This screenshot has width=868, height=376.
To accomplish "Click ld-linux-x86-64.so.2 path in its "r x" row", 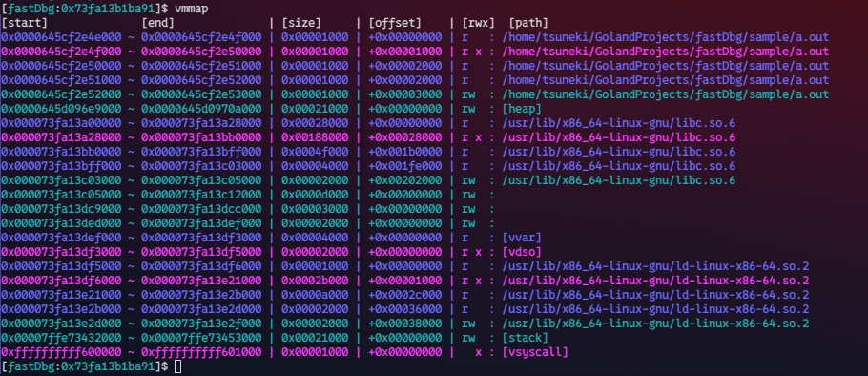I will click(655, 281).
